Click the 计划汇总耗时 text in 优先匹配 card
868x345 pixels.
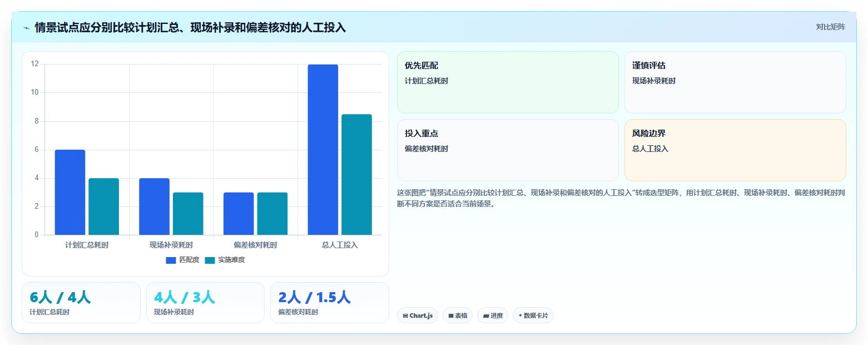pyautogui.click(x=426, y=81)
